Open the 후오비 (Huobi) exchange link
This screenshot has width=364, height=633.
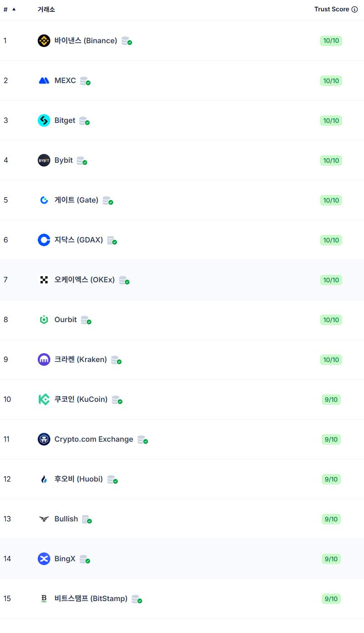click(78, 479)
